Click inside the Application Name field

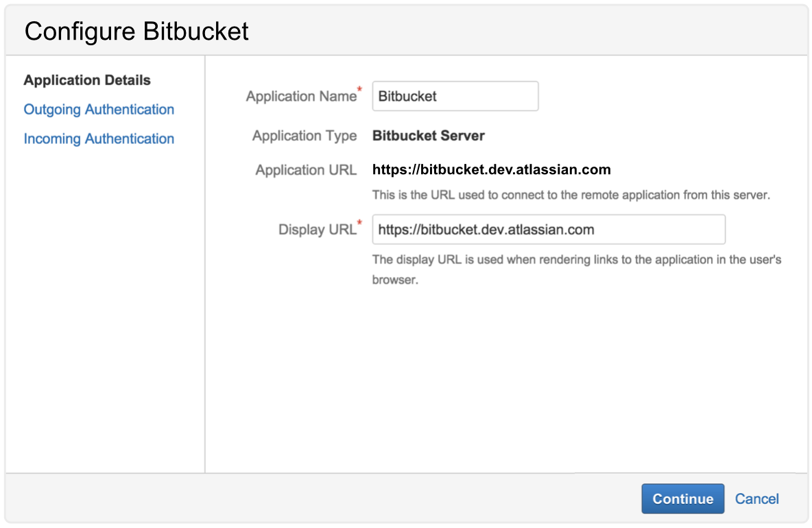455,96
